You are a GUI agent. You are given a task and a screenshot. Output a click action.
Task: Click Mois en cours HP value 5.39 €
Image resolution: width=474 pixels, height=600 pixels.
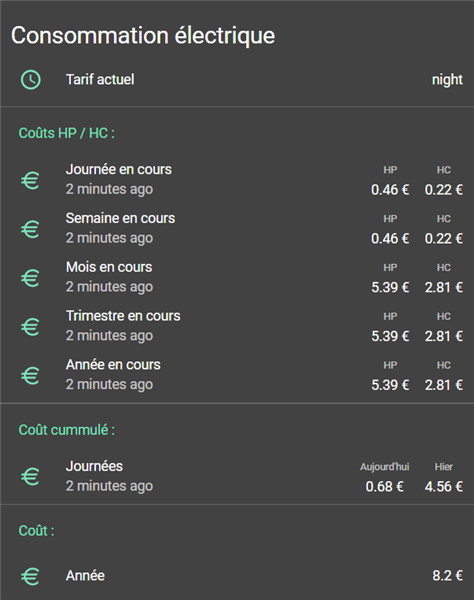pos(390,287)
